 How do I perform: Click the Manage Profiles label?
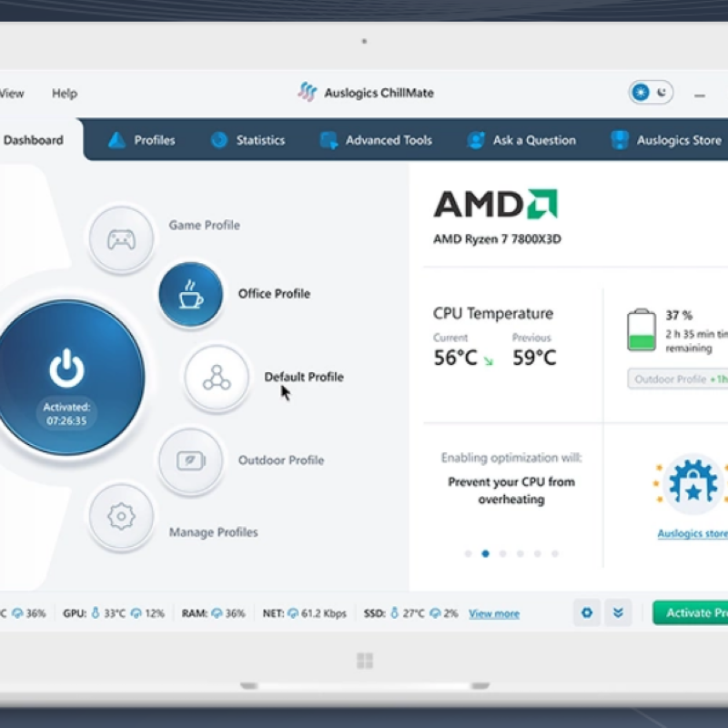213,532
